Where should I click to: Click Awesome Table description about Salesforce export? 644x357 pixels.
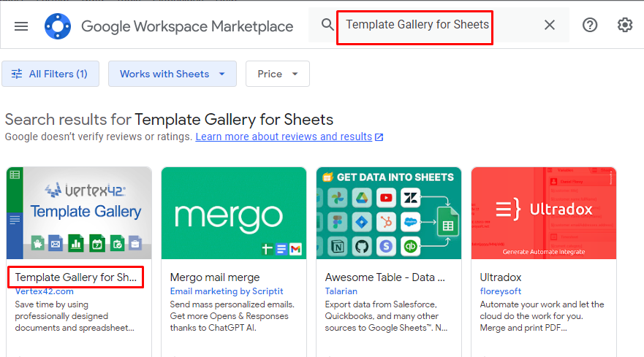tap(386, 316)
